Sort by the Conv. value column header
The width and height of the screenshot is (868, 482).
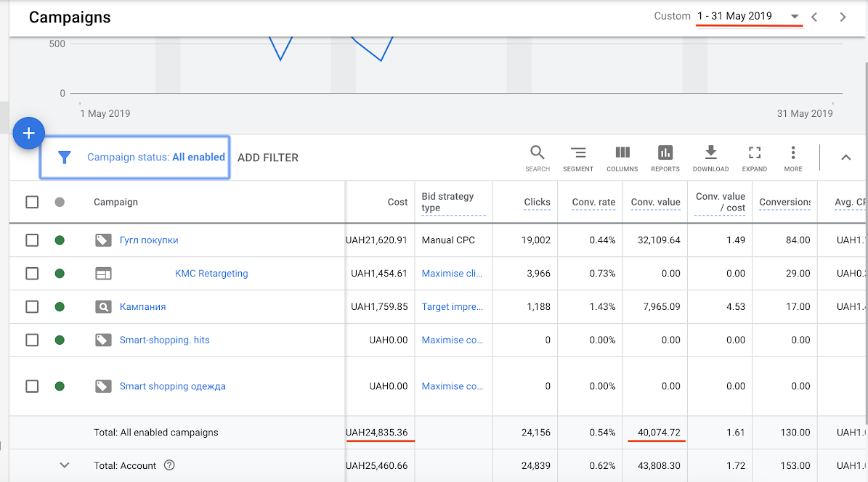pos(655,203)
